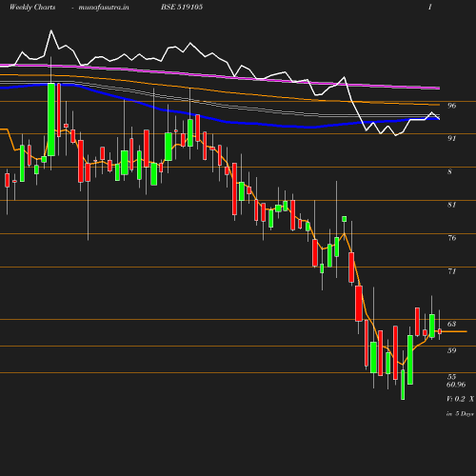Click the 'V: 0.2 X' volume text
Viewport: 476px width, 476px height.
pos(460,399)
